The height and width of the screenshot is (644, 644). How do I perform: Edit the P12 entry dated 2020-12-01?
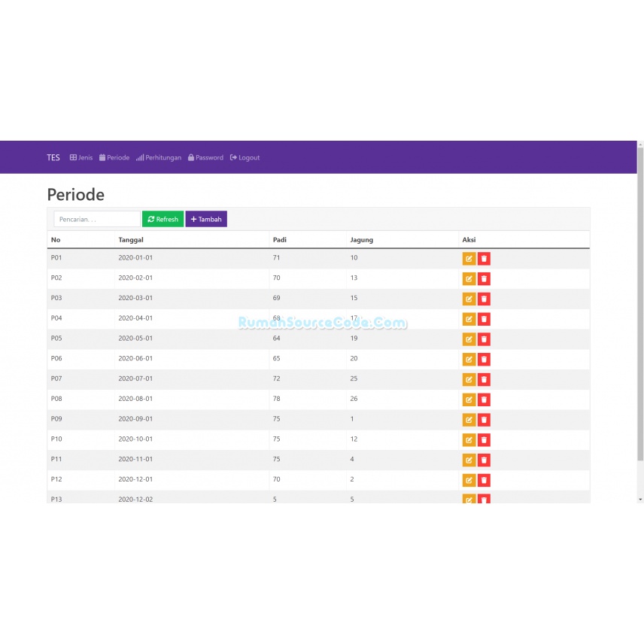(469, 480)
